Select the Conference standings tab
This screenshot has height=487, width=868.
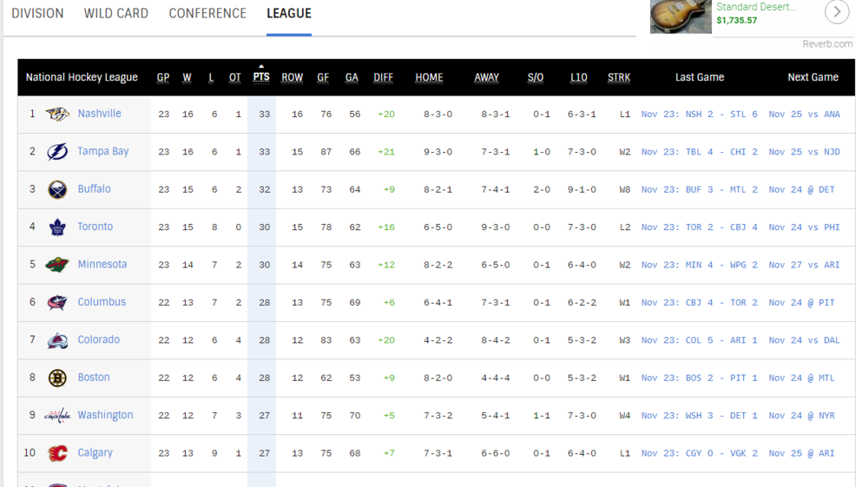207,13
